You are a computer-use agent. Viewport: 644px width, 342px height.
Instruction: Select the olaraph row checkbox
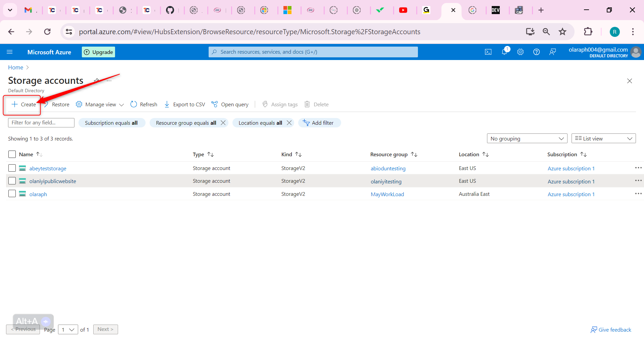[12, 194]
